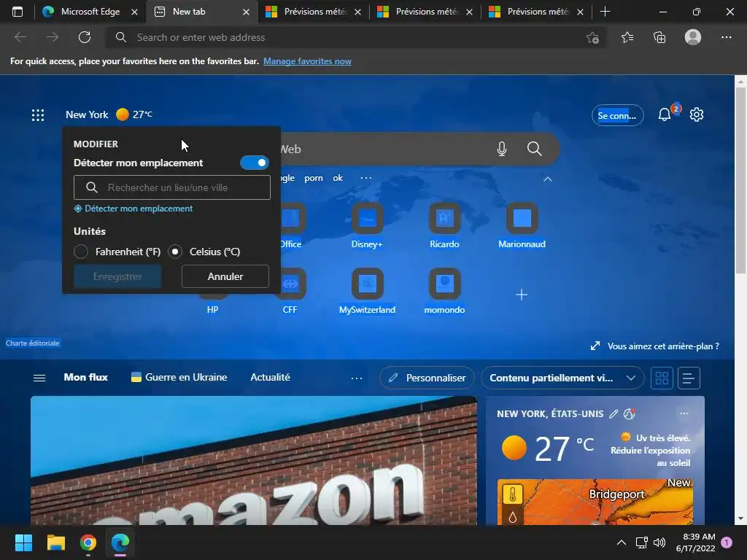
Task: Edit weather card location pencil icon
Action: pos(614,414)
